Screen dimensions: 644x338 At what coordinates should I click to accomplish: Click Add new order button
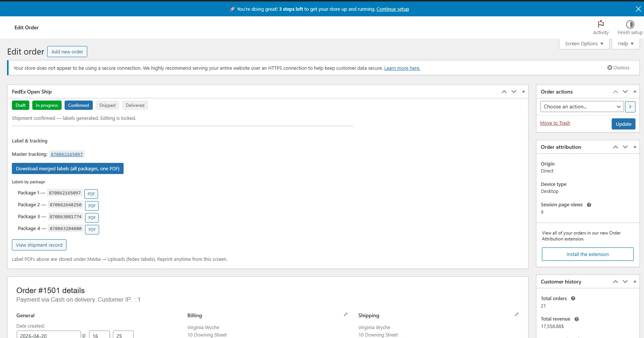pos(67,52)
